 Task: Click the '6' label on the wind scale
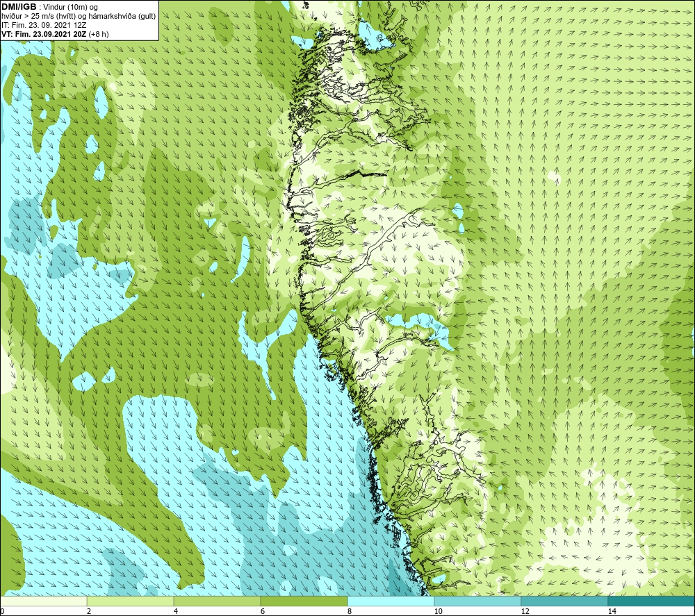click(x=263, y=612)
